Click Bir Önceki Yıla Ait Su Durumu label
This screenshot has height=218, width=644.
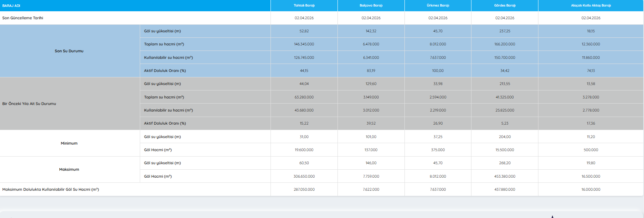(x=29, y=104)
